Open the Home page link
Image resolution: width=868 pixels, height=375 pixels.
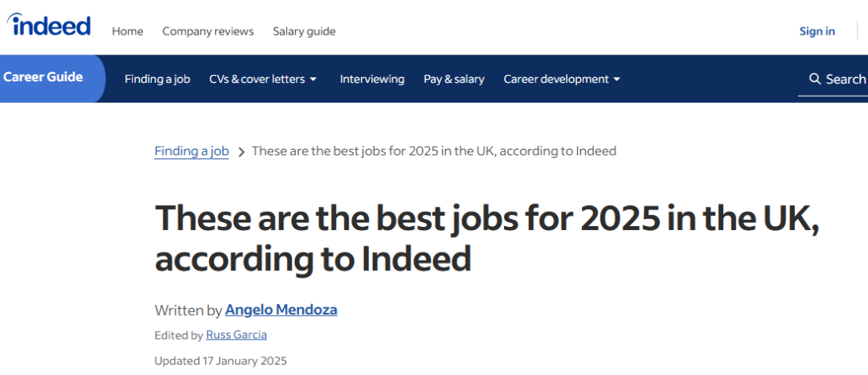[127, 31]
